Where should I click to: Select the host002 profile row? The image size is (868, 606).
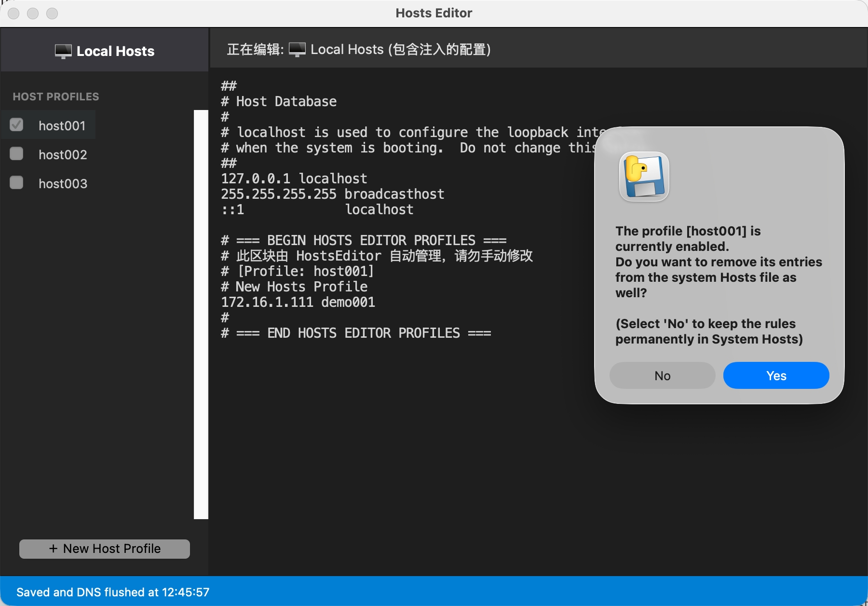48,154
